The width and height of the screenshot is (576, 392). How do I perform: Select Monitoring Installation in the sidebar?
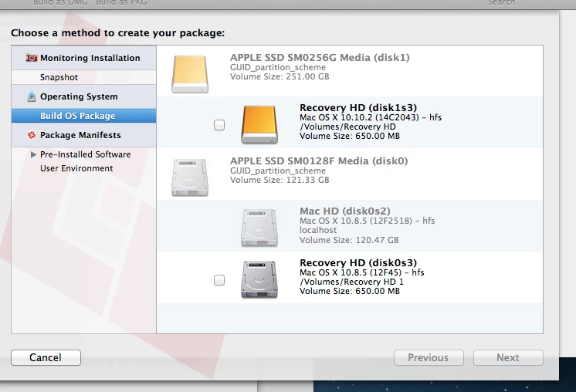[x=83, y=58]
